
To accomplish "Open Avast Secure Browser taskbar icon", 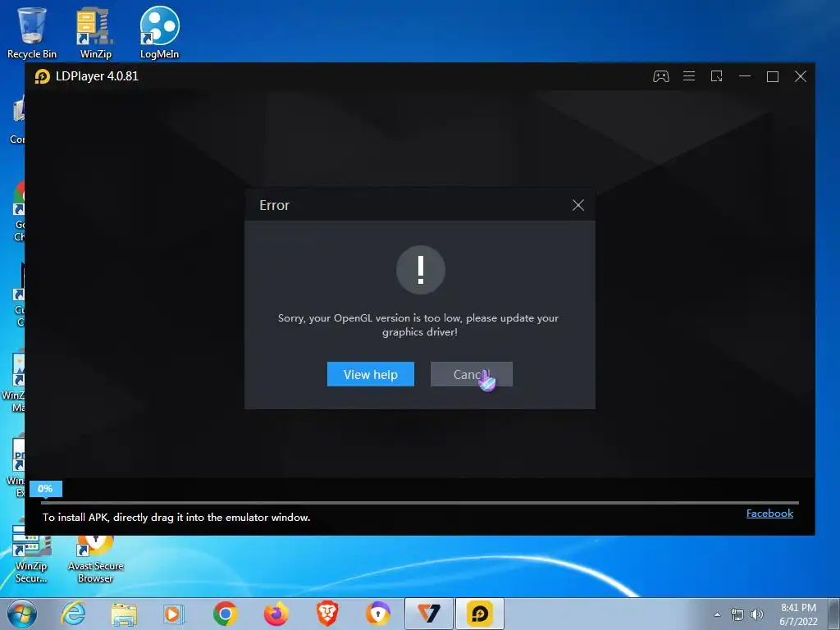I will 378,614.
